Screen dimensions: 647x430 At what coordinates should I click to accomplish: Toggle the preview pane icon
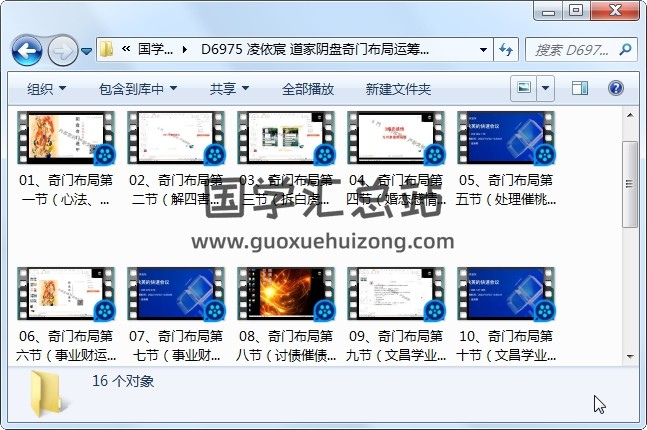(x=580, y=88)
